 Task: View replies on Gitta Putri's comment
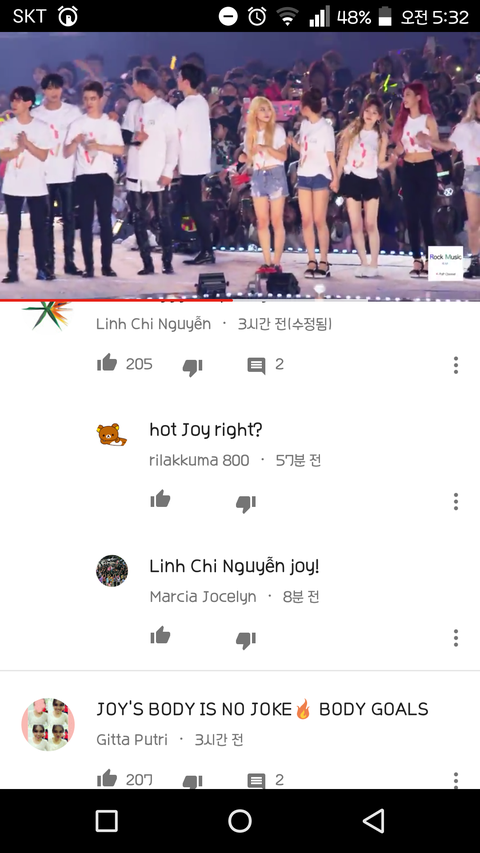tap(256, 781)
